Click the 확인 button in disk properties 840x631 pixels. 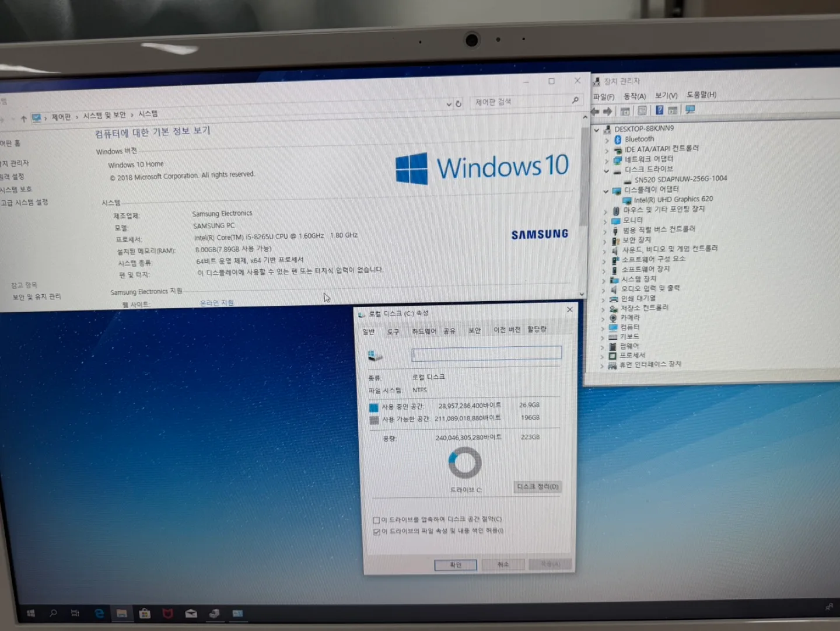(456, 565)
